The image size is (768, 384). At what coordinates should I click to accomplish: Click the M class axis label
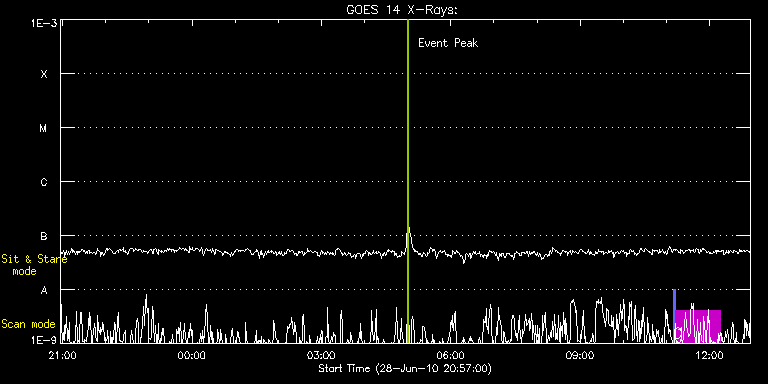(x=44, y=128)
